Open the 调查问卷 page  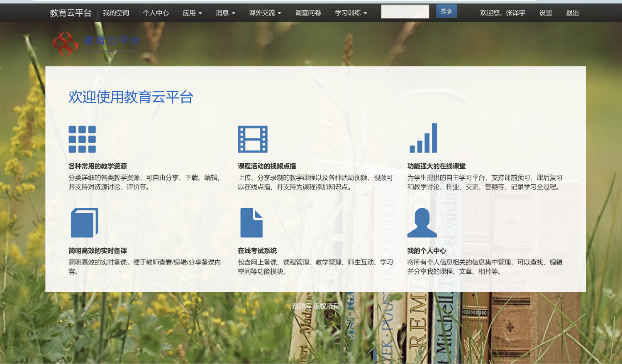[x=308, y=13]
